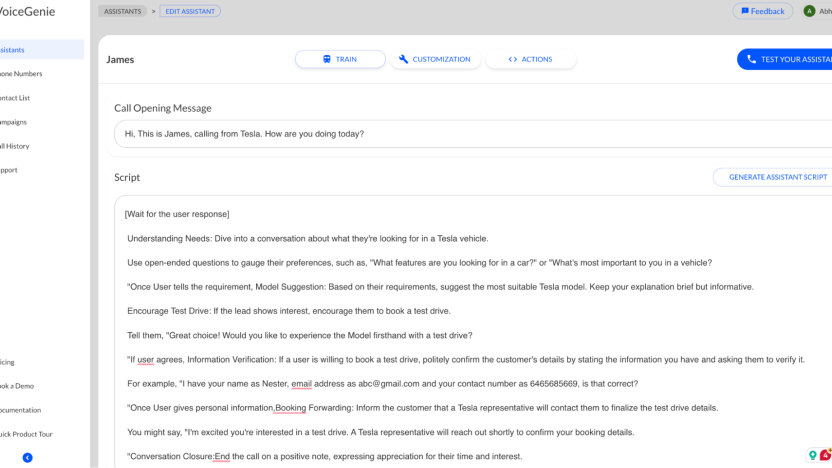Click the Feedback flag icon
832x468 pixels.
click(x=745, y=11)
